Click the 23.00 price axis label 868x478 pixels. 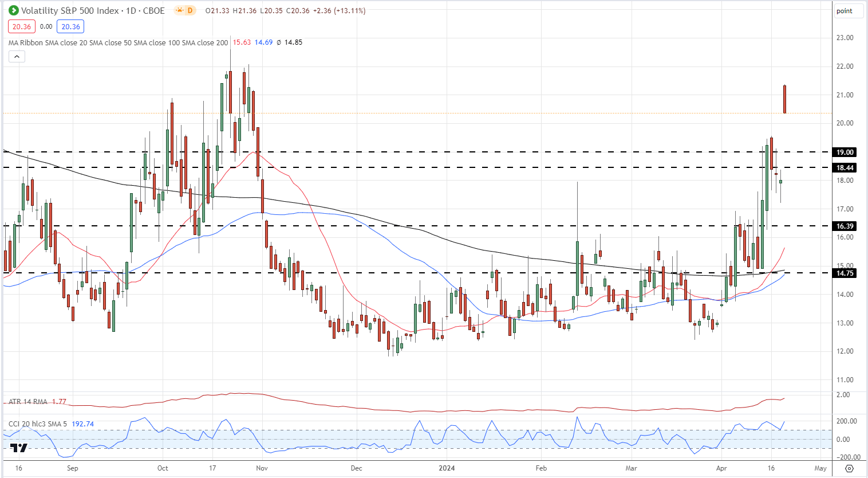(845, 38)
